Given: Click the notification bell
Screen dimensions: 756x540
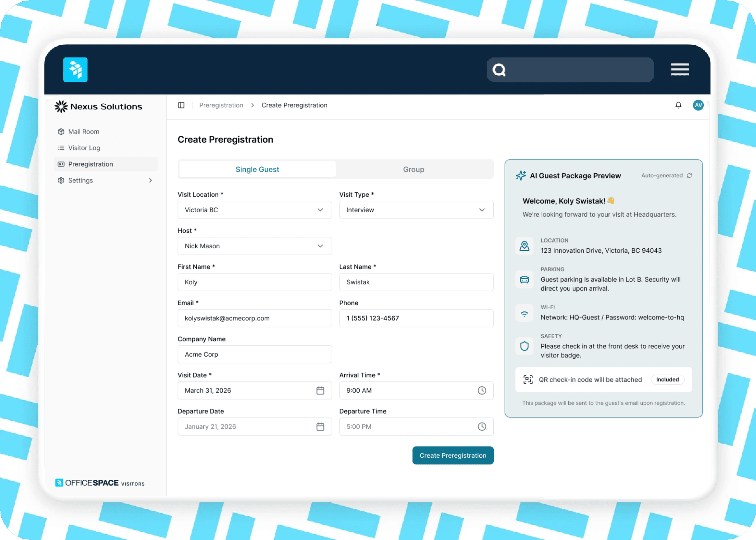Looking at the screenshot, I should click(x=678, y=105).
